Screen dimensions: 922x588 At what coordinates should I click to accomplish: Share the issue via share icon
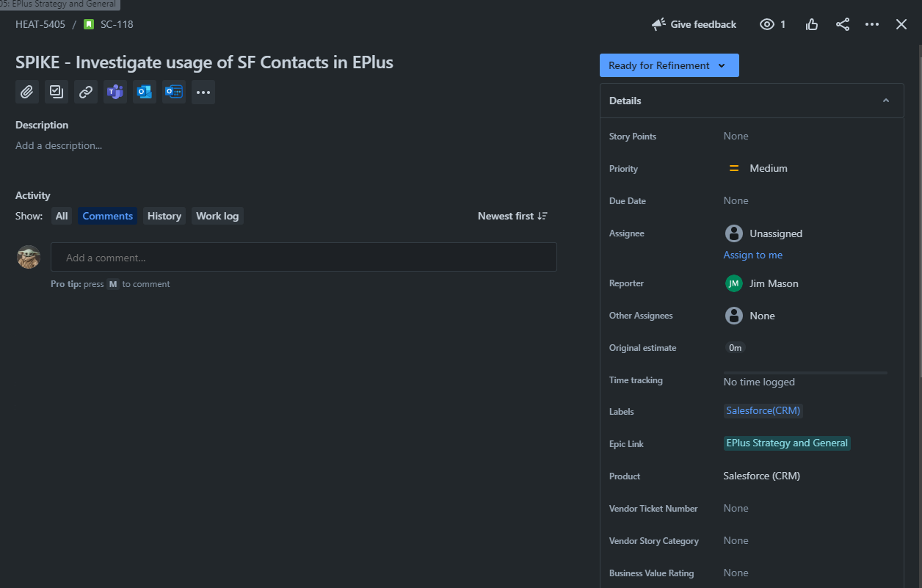(843, 24)
